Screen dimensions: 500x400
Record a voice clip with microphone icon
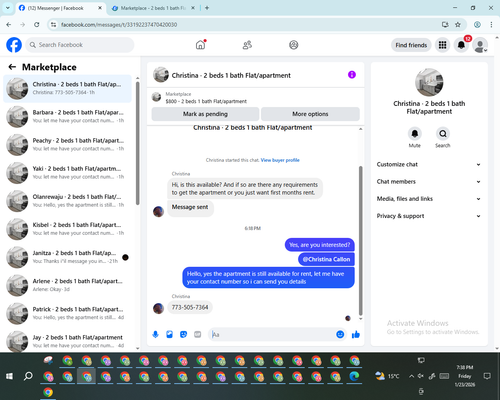click(155, 334)
